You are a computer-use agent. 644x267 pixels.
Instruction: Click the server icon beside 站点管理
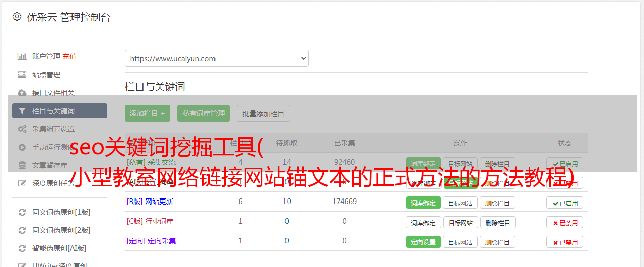point(22,75)
